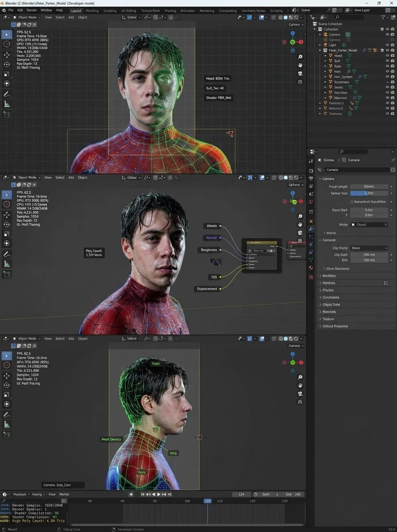The image size is (397, 532).
Task: Toggle camera view icon in bottom viewport
Action: [300, 394]
